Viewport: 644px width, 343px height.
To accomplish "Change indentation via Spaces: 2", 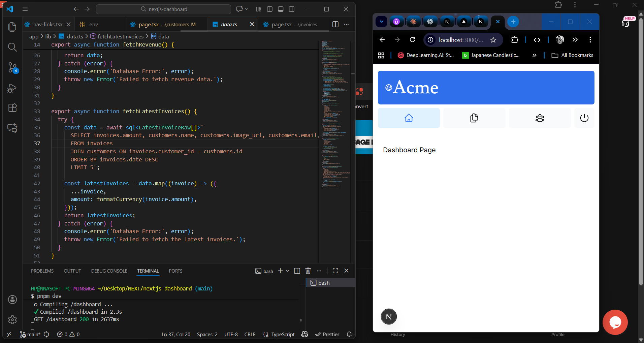I will pos(207,334).
